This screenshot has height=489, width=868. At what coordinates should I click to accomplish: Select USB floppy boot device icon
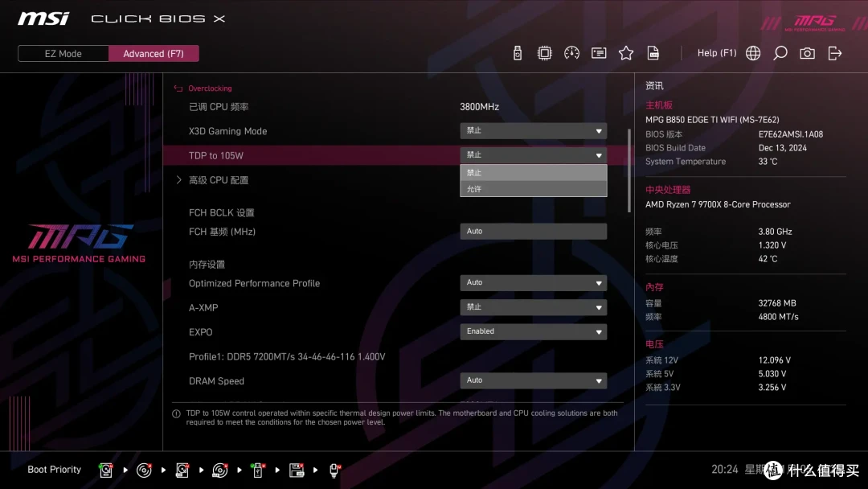(x=296, y=471)
